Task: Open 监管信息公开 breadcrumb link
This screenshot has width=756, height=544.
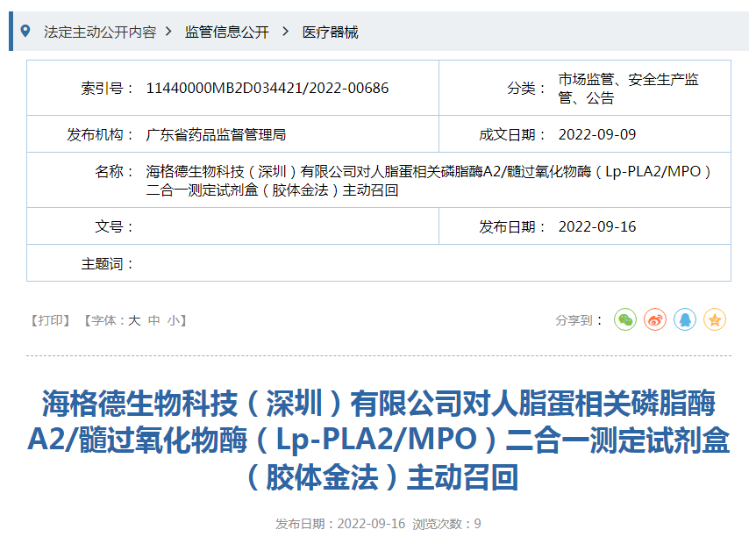Action: [226, 32]
